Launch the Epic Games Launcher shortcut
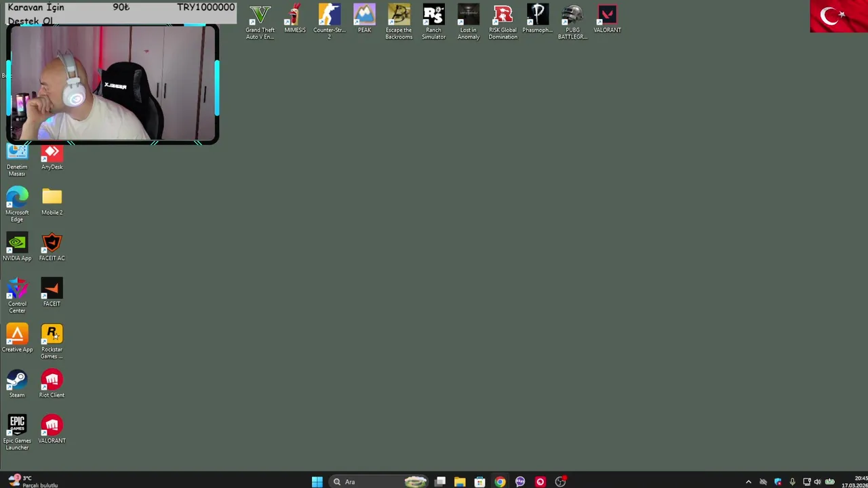This screenshot has width=868, height=488. click(x=17, y=432)
